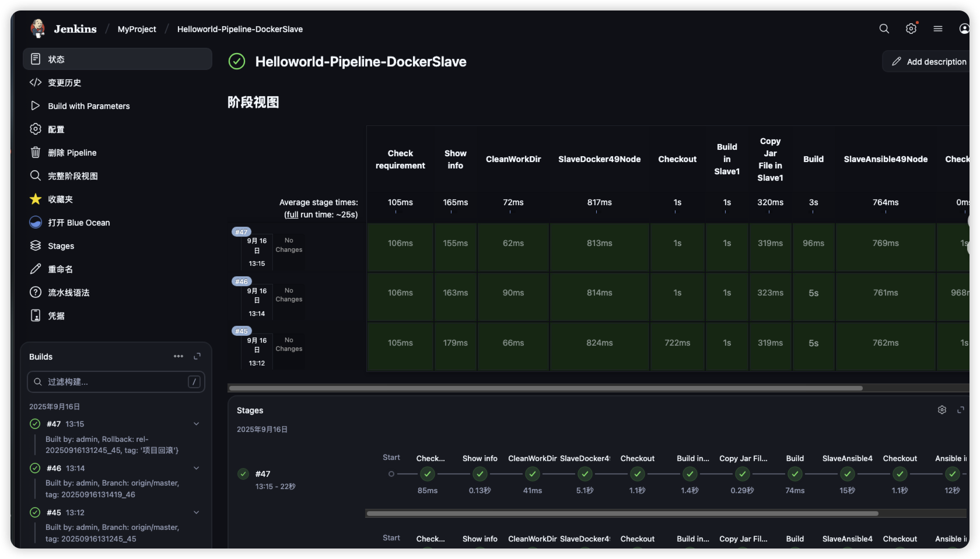The height and width of the screenshot is (559, 980).
Task: Select 打开 Blue Ocean
Action: (x=117, y=222)
